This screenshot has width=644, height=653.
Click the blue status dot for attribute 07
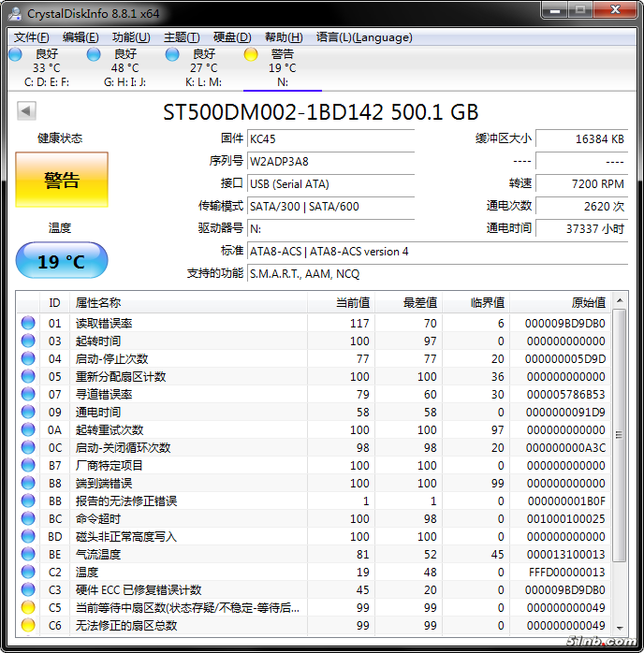pyautogui.click(x=28, y=394)
